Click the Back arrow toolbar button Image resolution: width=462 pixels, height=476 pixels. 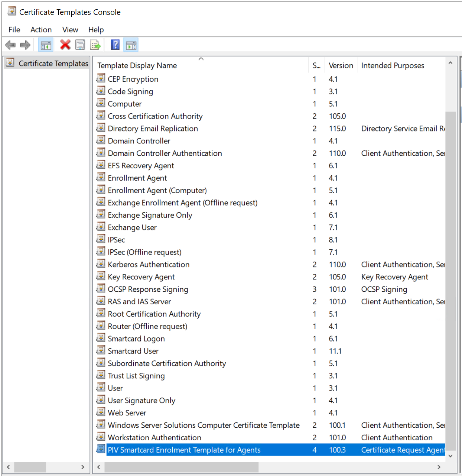[x=10, y=45]
